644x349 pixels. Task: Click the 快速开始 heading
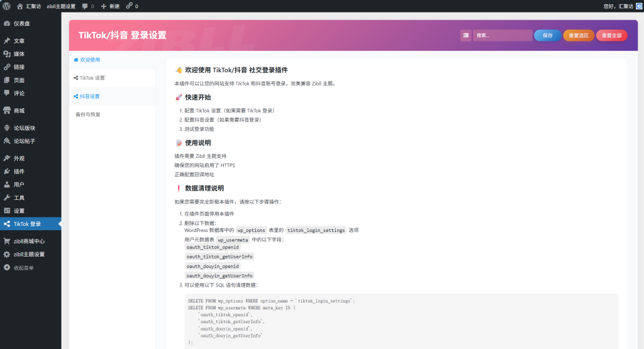coord(197,97)
